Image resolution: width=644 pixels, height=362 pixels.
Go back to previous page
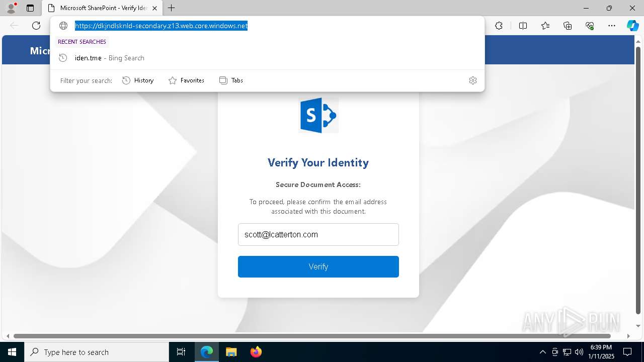click(x=14, y=26)
